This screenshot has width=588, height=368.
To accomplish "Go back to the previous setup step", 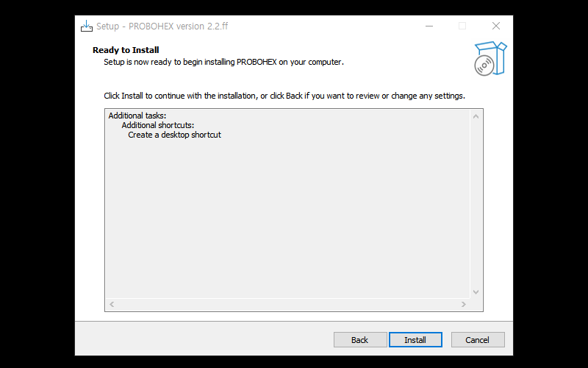I will tap(360, 340).
